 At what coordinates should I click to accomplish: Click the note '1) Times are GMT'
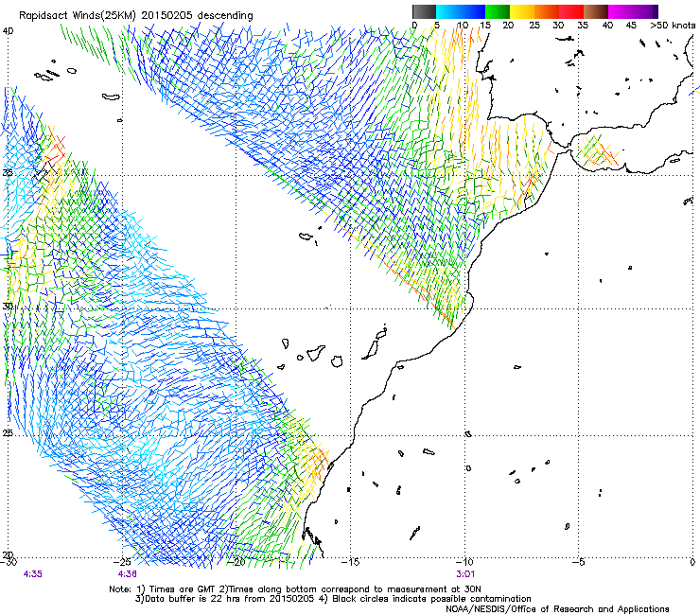click(x=175, y=589)
